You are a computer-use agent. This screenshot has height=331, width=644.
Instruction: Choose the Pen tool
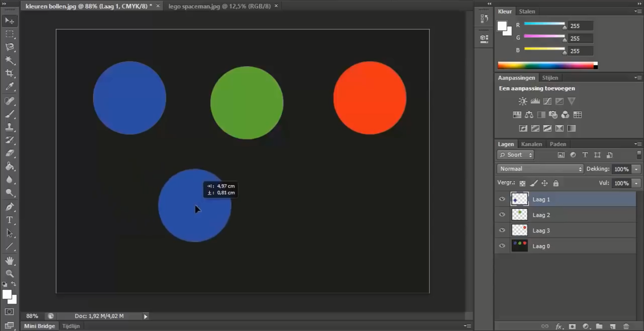point(9,207)
